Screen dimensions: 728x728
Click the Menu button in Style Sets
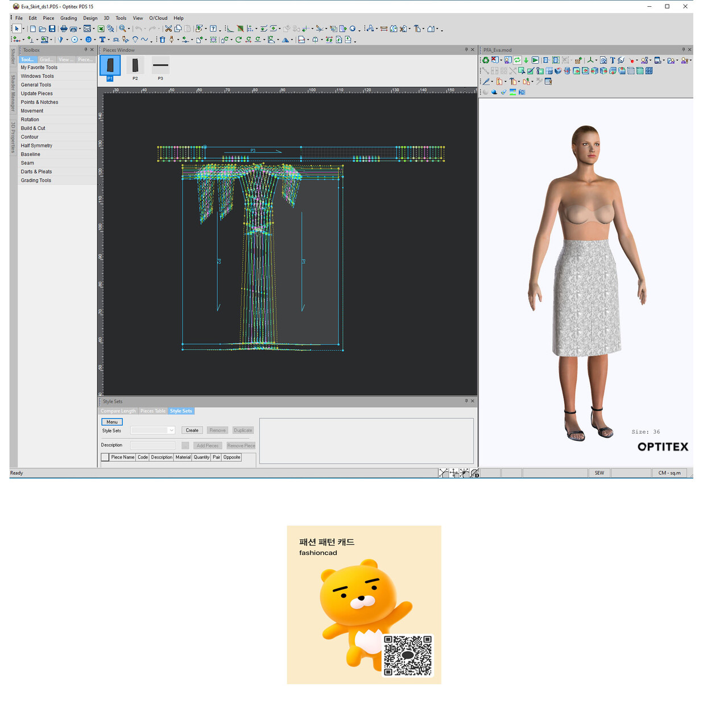click(x=111, y=422)
